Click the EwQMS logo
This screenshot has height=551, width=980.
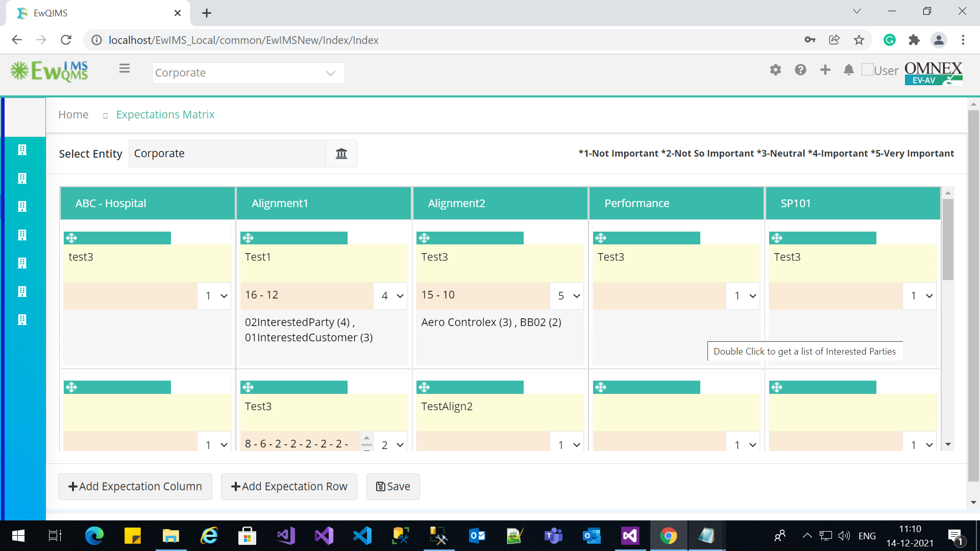click(x=50, y=71)
